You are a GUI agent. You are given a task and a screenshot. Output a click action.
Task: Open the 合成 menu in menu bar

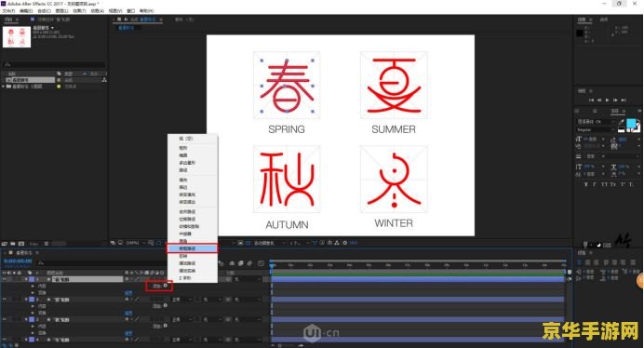point(44,10)
